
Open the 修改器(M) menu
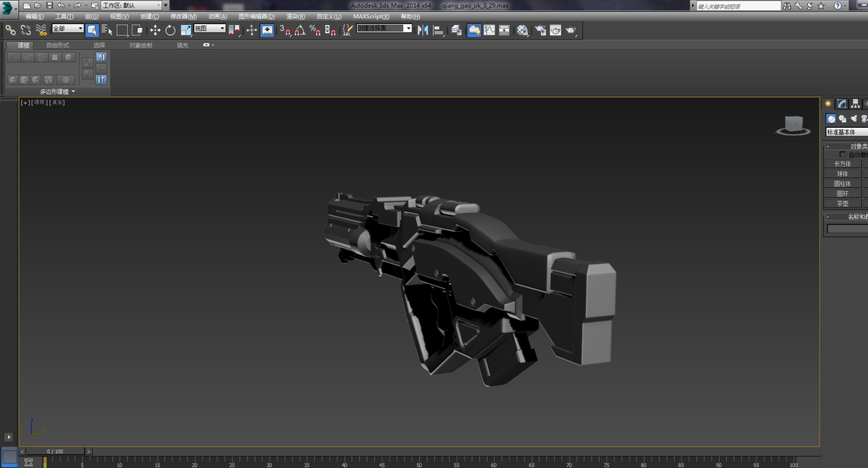tap(184, 16)
